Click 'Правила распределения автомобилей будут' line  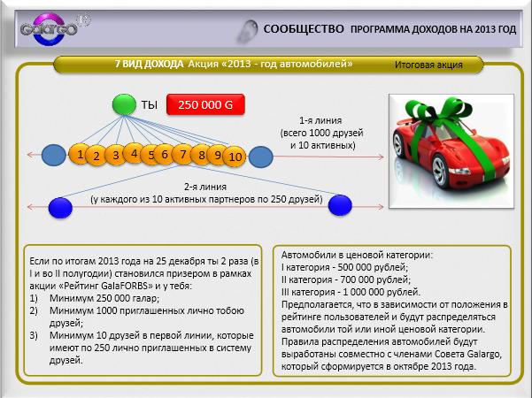pos(380,341)
